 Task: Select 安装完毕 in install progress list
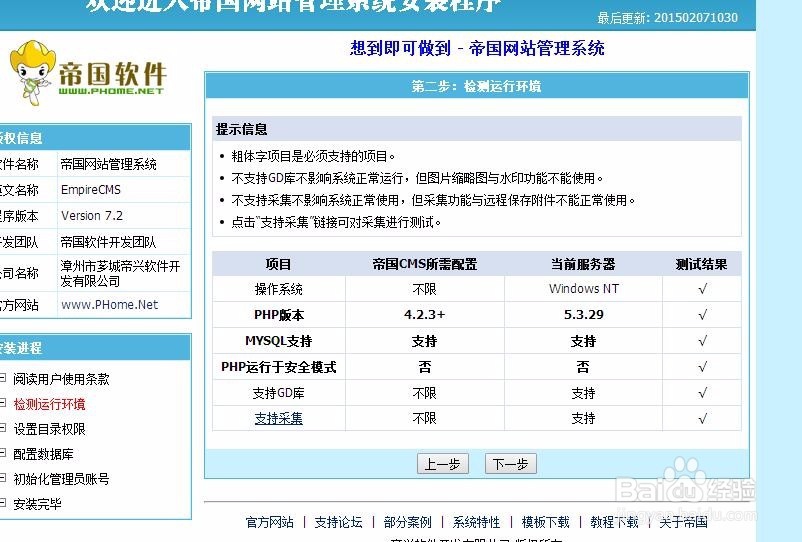click(x=37, y=504)
